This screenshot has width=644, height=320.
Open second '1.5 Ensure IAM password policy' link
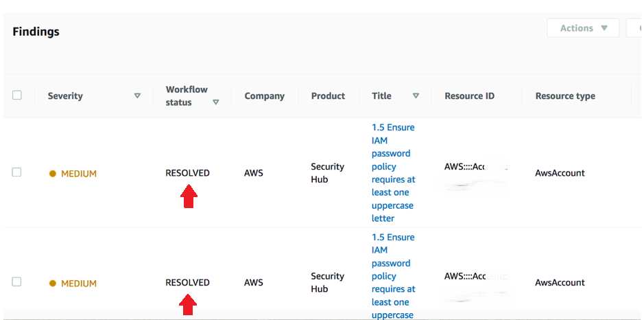394,276
